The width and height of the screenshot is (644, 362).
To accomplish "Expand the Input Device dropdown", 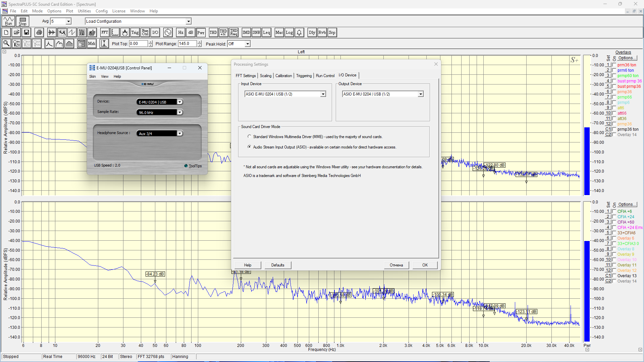I will coord(323,94).
